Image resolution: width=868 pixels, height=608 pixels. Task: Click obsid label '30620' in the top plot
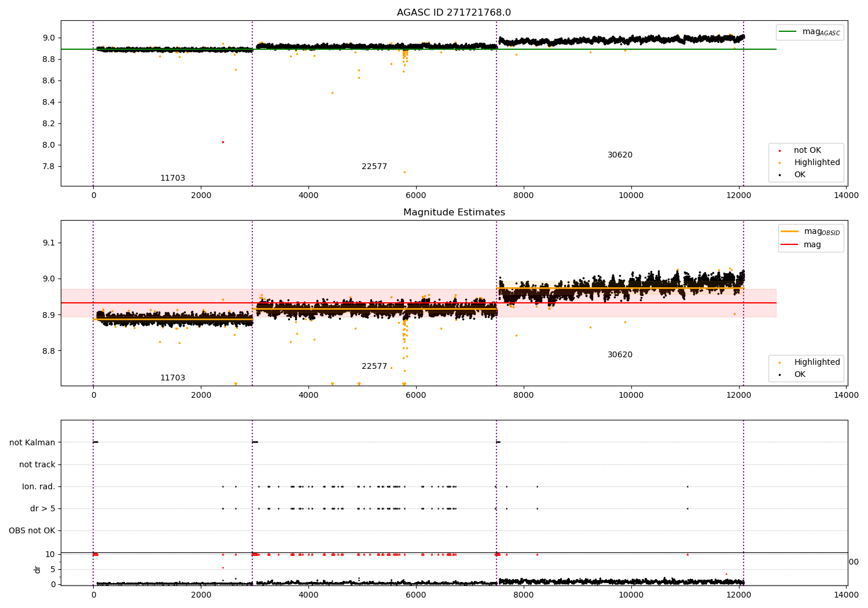coord(620,155)
